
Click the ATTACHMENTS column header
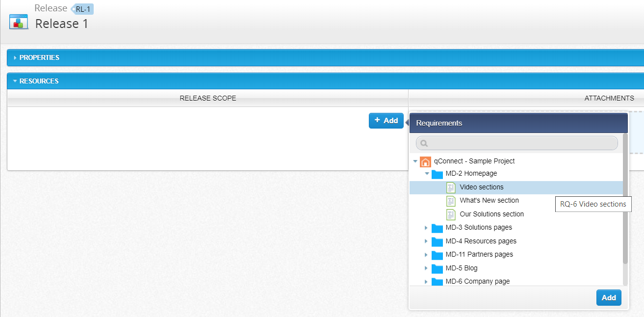tap(609, 98)
